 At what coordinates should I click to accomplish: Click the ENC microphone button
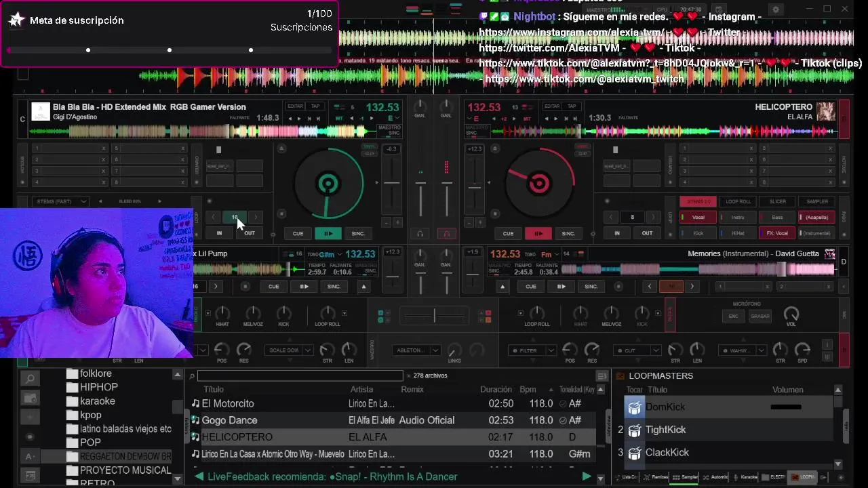click(x=734, y=316)
